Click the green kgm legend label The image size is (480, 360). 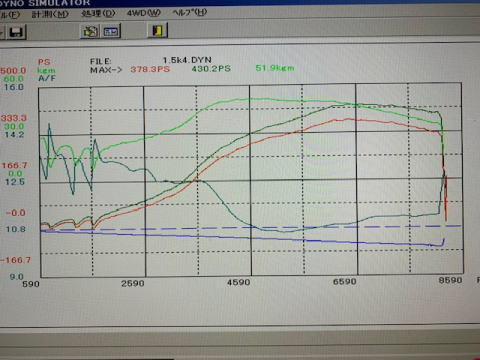tap(46, 70)
